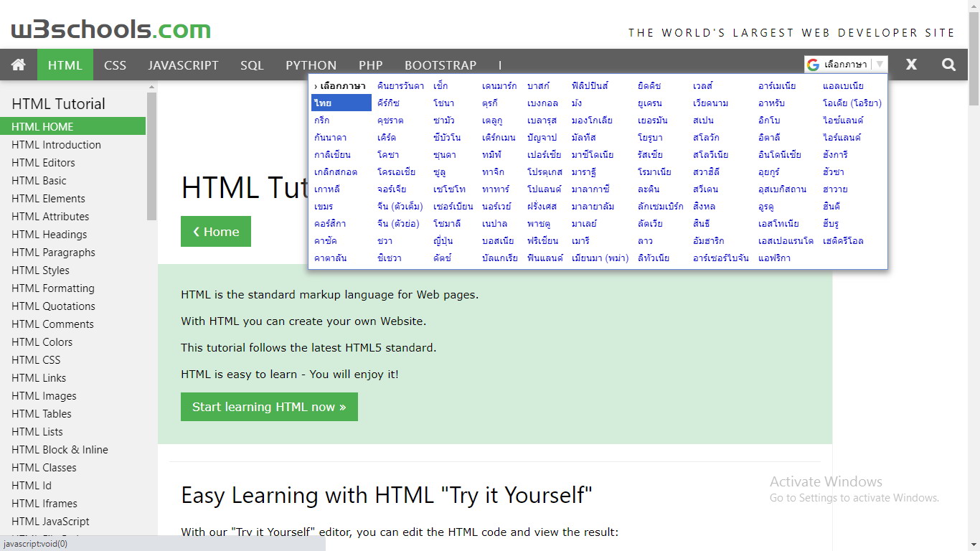Open the JAVASCRIPT tab
This screenshot has height=551, width=980.
tap(183, 65)
